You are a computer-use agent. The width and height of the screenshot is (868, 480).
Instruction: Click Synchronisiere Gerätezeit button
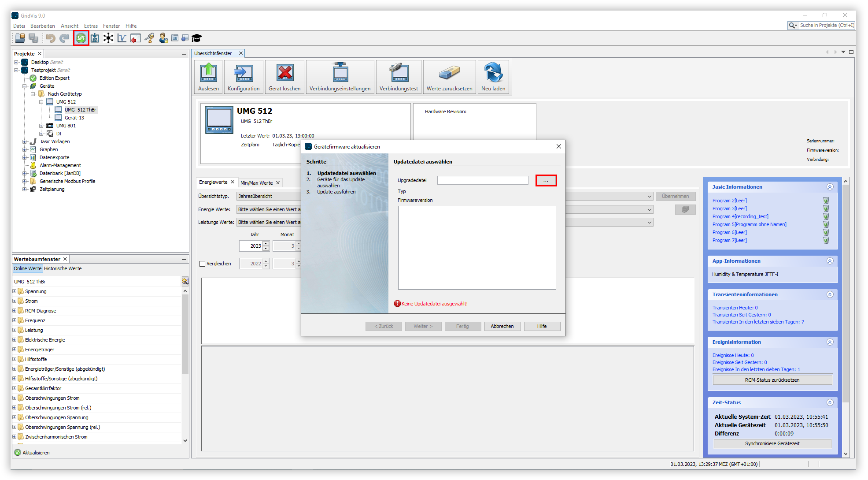(772, 443)
